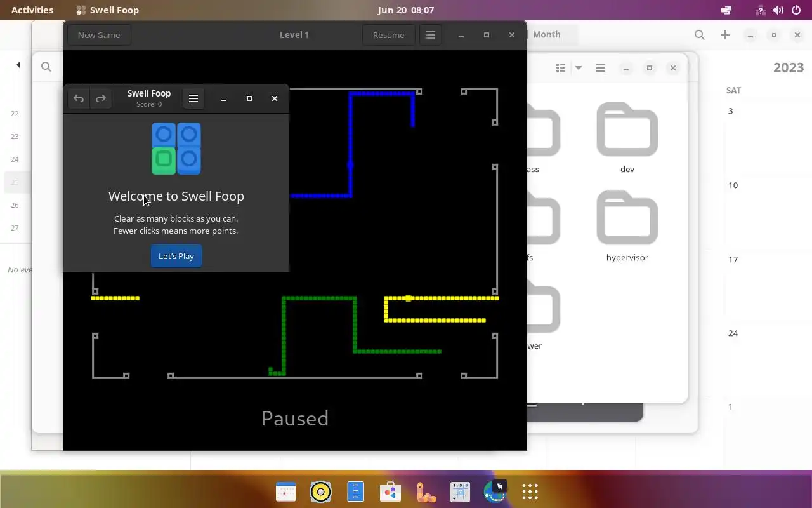Close the Files window
Image resolution: width=812 pixels, height=508 pixels.
673,68
